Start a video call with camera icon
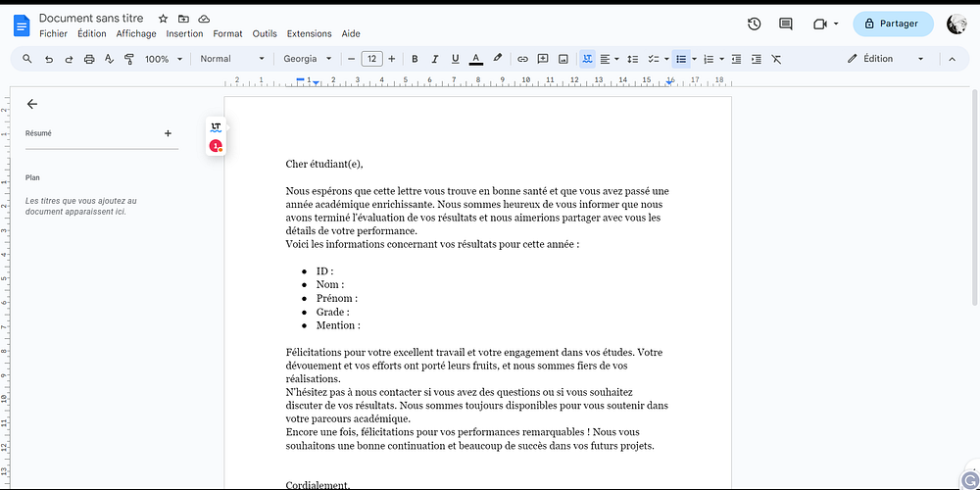Viewport: 980px width, 490px height. (819, 24)
